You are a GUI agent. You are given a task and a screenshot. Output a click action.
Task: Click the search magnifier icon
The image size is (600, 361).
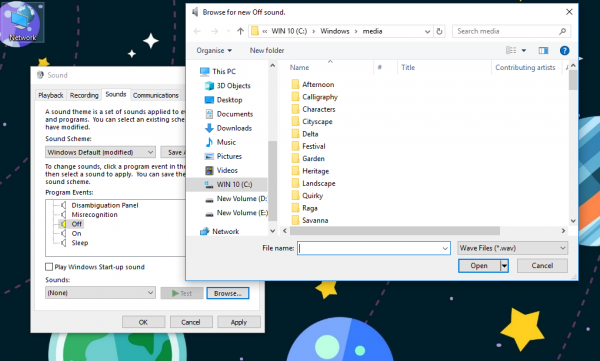pos(562,31)
